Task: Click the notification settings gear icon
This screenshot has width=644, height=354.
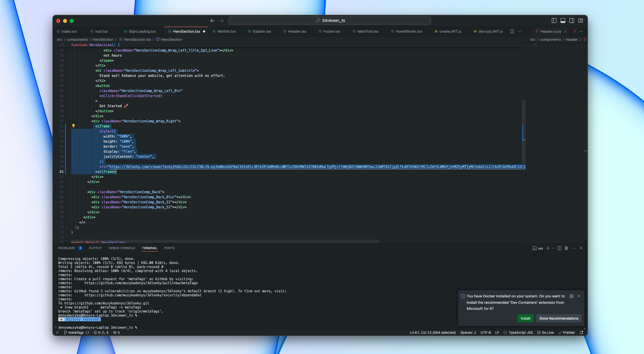Action: point(571,296)
